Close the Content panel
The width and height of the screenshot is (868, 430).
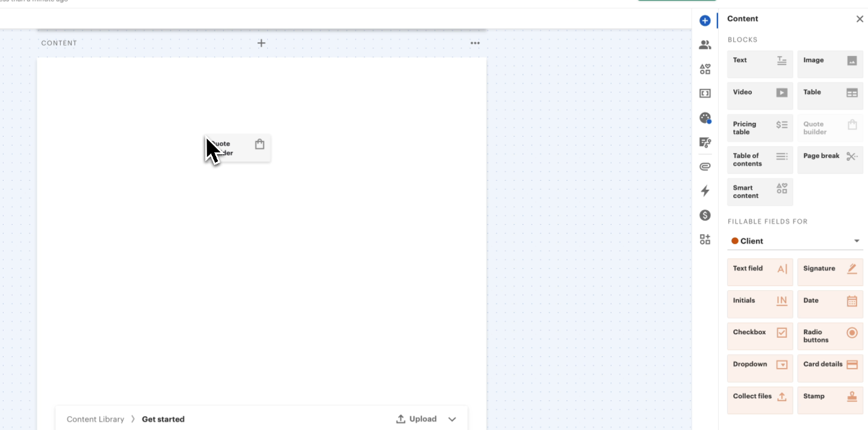(860, 19)
